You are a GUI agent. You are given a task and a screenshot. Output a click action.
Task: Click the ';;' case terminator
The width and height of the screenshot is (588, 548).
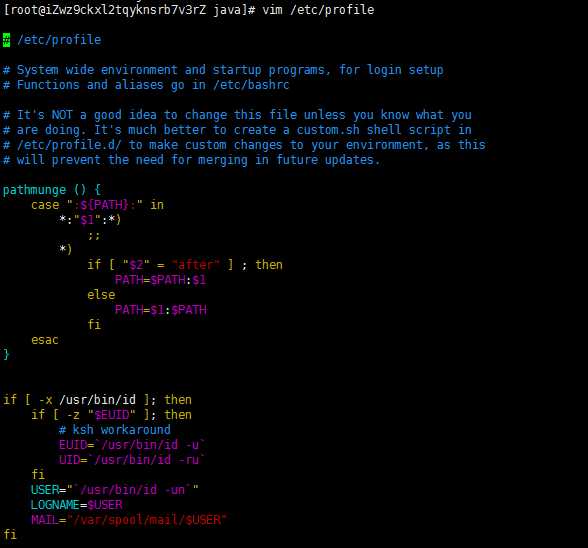pyautogui.click(x=94, y=236)
